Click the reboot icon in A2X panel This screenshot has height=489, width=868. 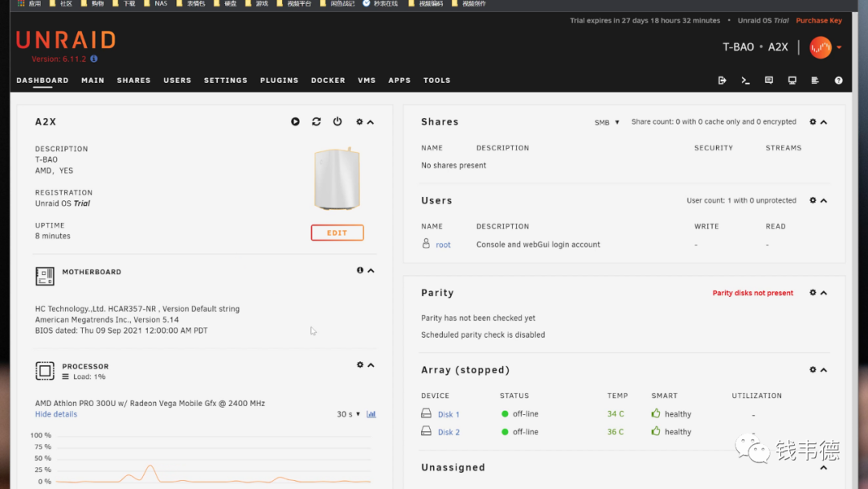[x=316, y=121]
